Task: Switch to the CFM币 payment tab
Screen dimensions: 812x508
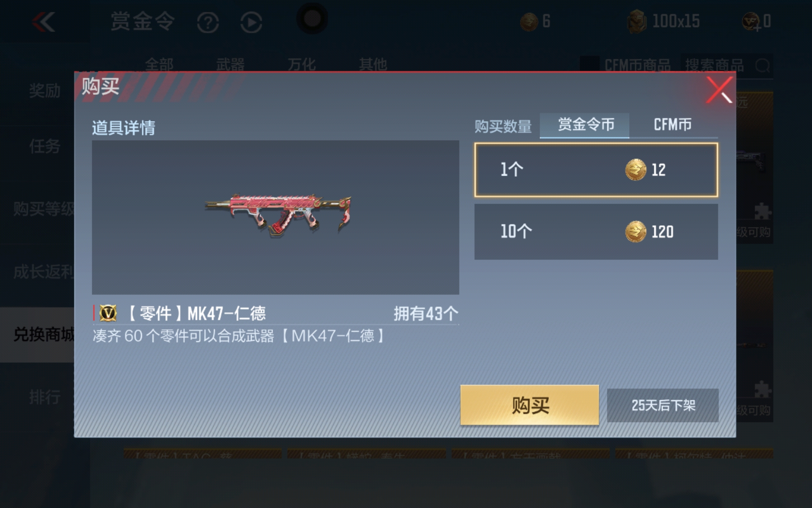Action: 673,125
